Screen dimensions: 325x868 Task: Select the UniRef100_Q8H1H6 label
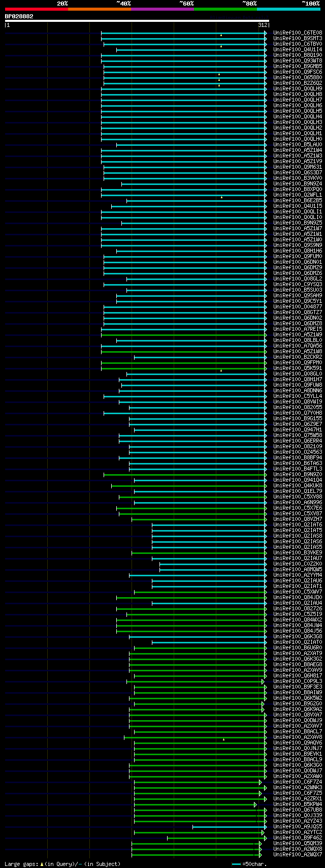click(298, 251)
